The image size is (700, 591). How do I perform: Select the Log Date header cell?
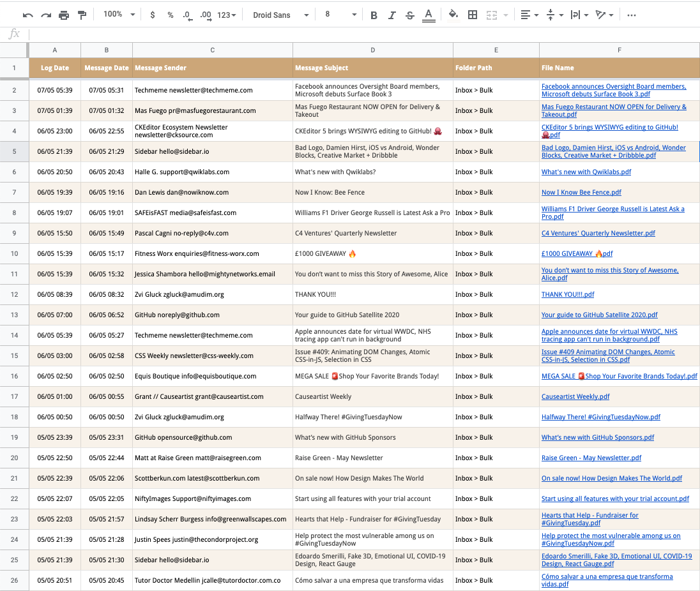55,68
